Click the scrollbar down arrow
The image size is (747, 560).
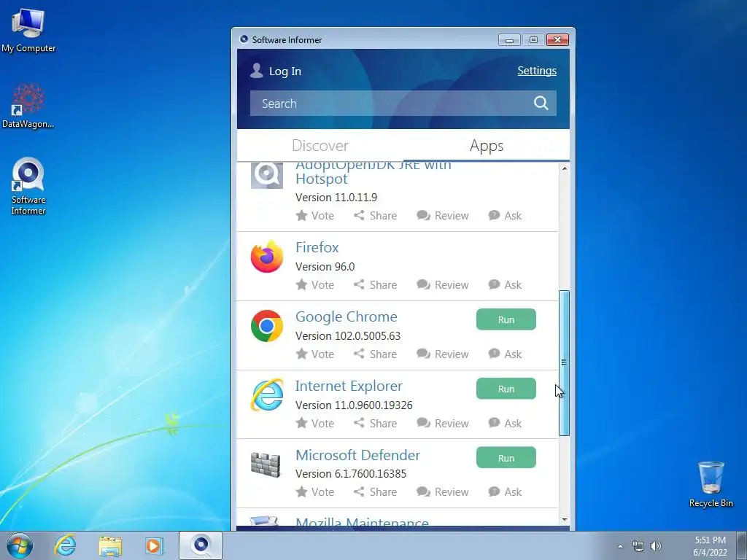tap(564, 519)
